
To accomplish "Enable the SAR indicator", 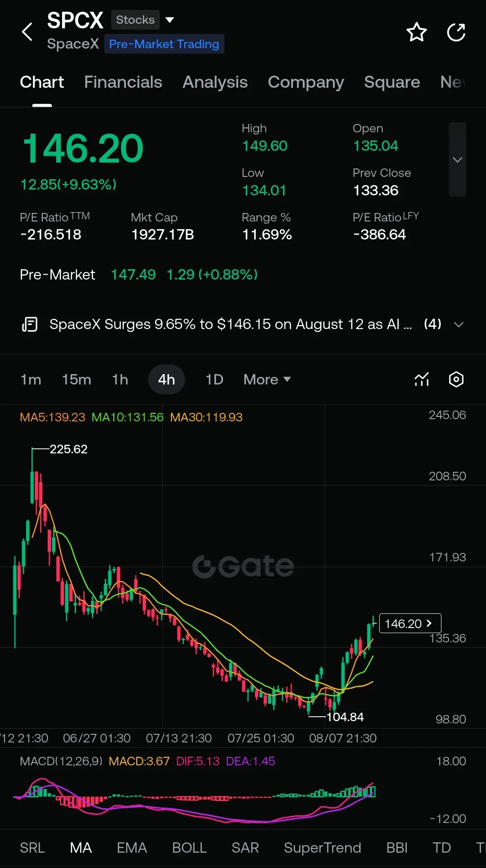I will (245, 848).
